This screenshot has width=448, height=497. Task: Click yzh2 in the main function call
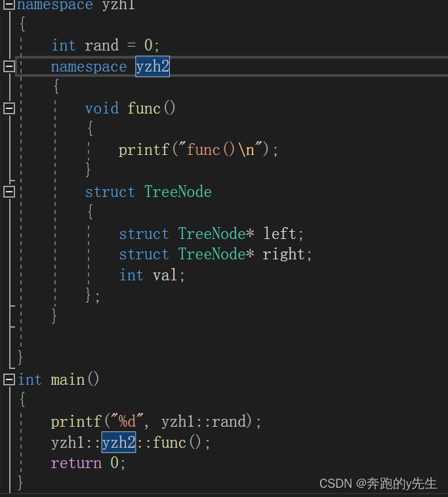click(x=119, y=442)
